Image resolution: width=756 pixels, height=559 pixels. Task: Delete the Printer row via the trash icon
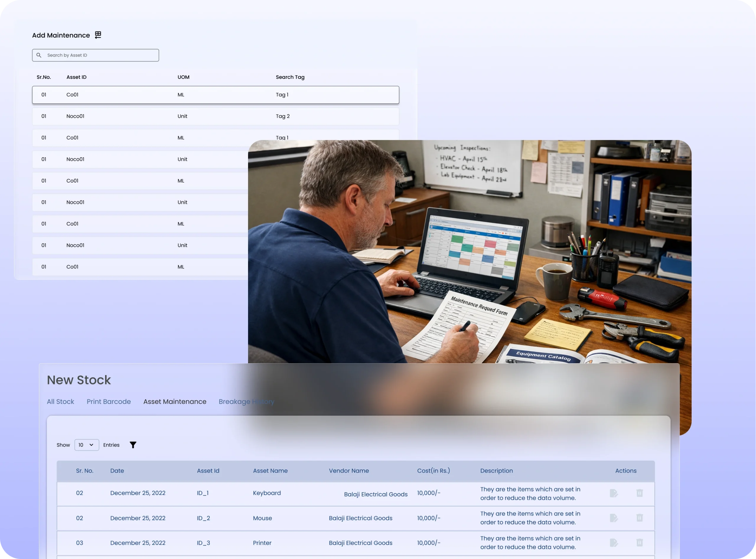pos(639,543)
